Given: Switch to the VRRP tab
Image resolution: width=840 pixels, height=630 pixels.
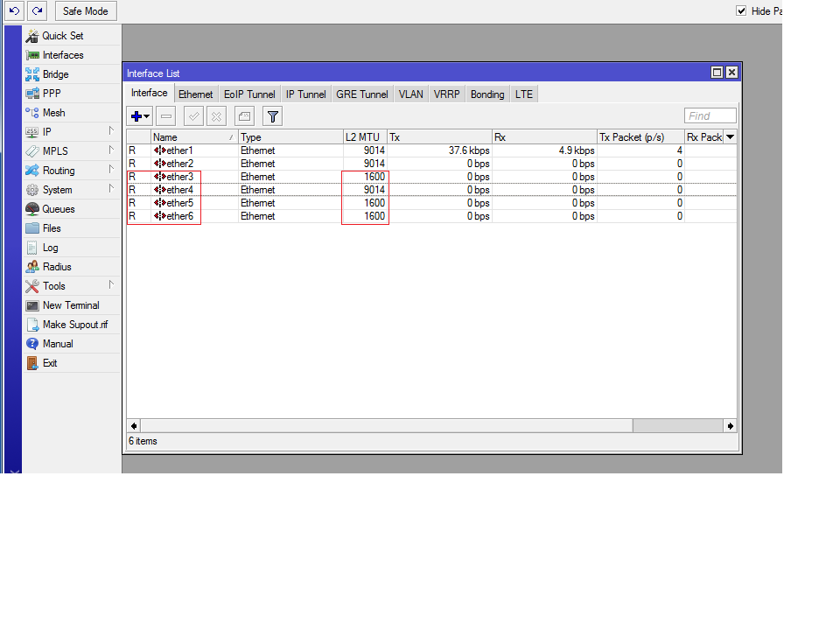Looking at the screenshot, I should point(447,94).
